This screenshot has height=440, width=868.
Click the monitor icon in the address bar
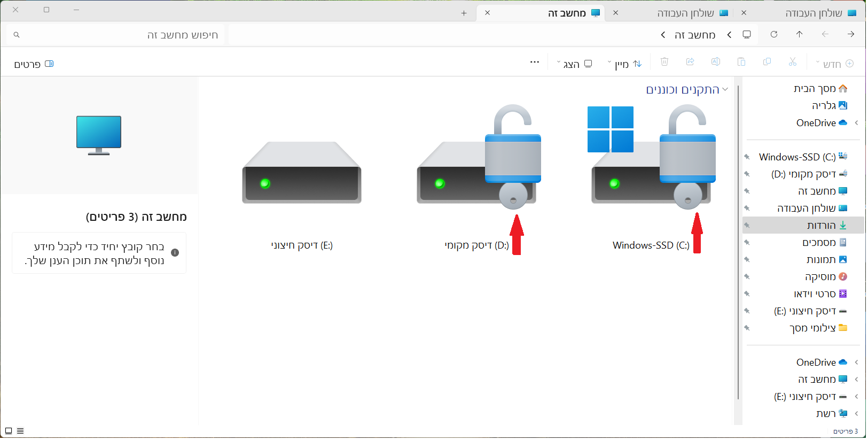[747, 34]
